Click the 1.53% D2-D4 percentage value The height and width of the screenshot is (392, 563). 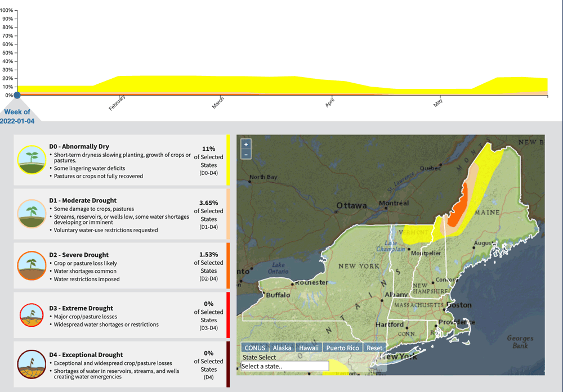[209, 254]
